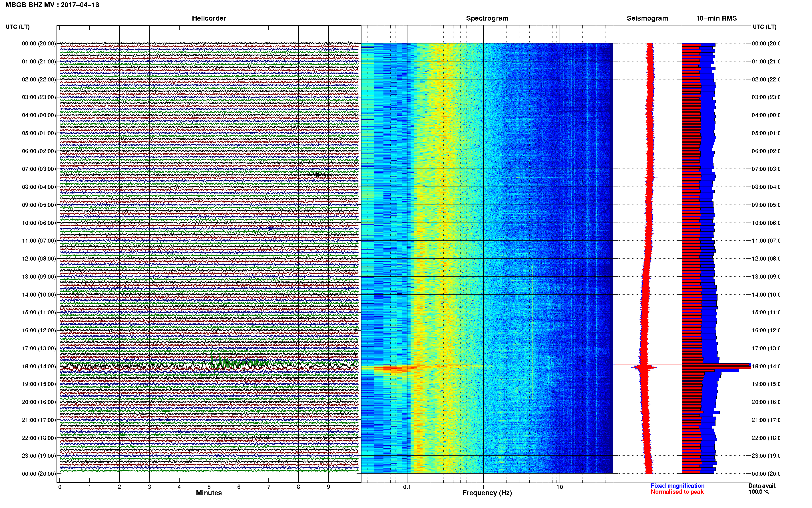Screen dimensions: 812x508
Task: Click the left 23:00 (19:00) time label
Action: [39, 456]
